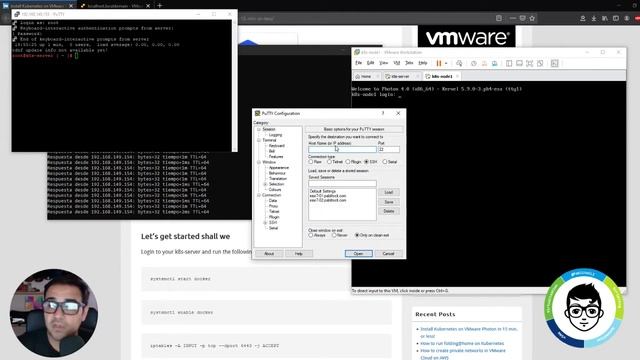
Task: Click the browser bookmark star icon
Action: point(532,18)
